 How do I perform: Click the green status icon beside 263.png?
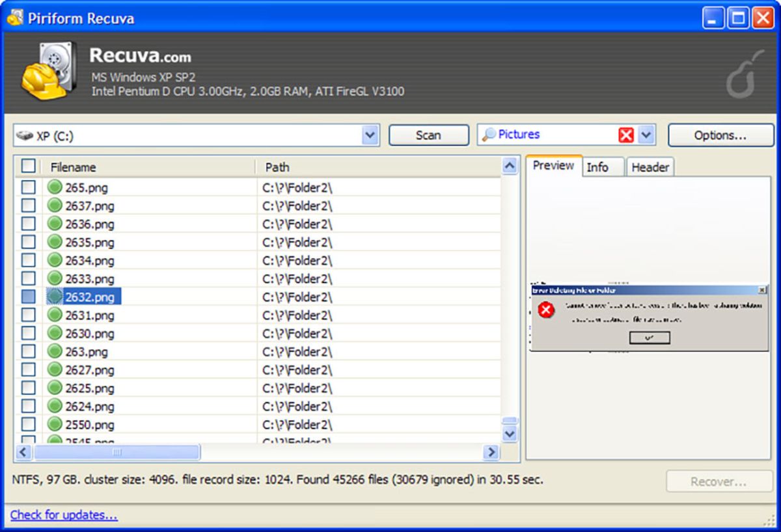(55, 351)
